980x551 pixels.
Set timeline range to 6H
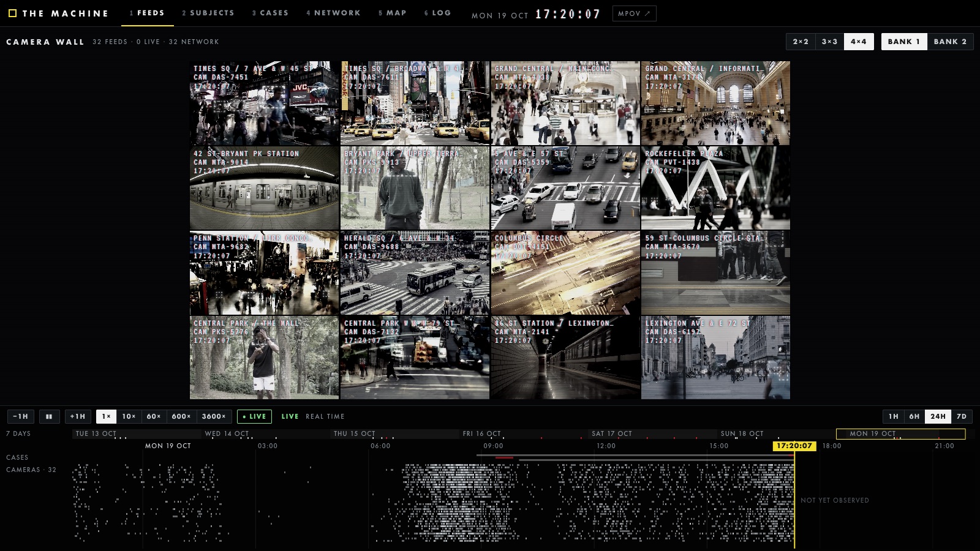pyautogui.click(x=914, y=416)
